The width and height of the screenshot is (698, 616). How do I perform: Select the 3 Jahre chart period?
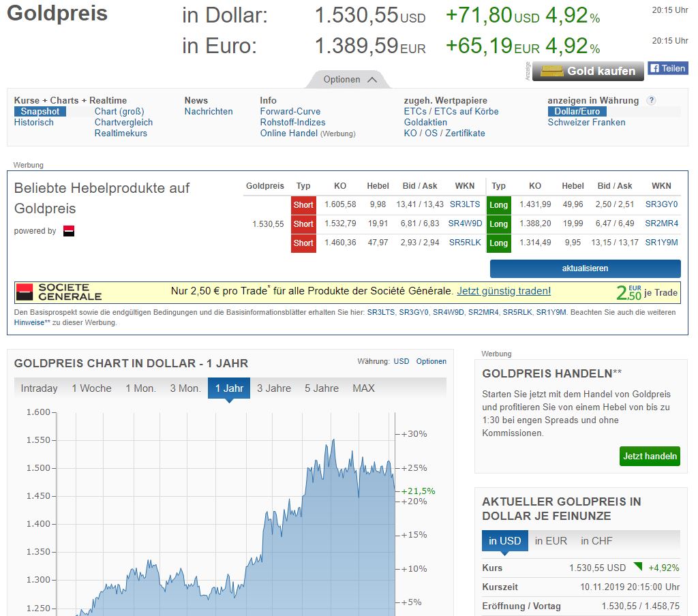tap(274, 388)
